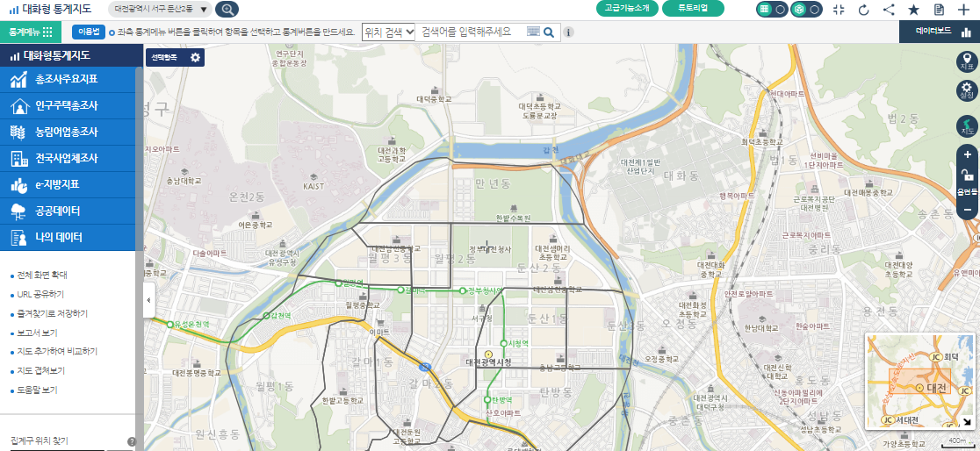Add to favorites with the star icon
Viewport: 980px width, 451px height.
point(913,10)
